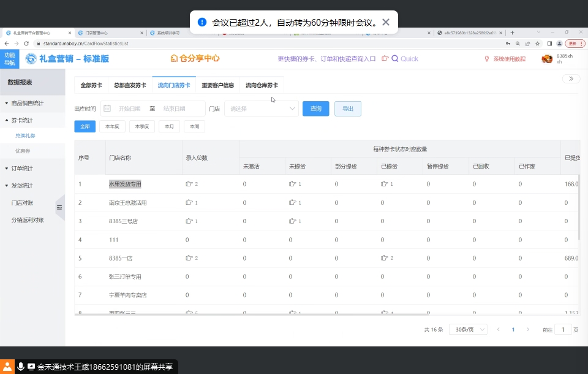
Task: Click the 前往 page number input field
Action: 562,329
